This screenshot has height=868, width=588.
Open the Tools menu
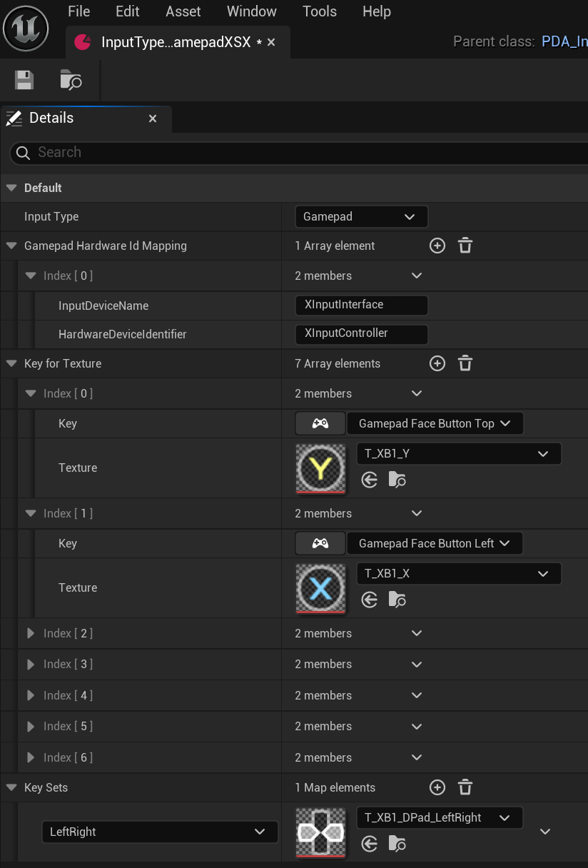pos(319,11)
